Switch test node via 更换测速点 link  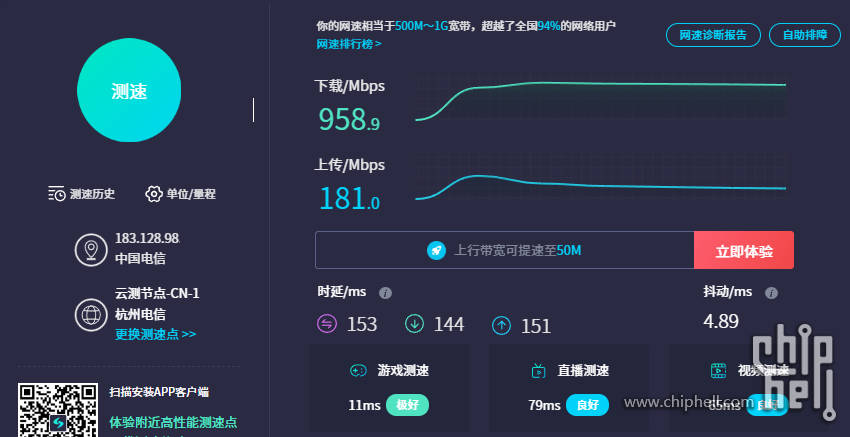[x=155, y=334]
